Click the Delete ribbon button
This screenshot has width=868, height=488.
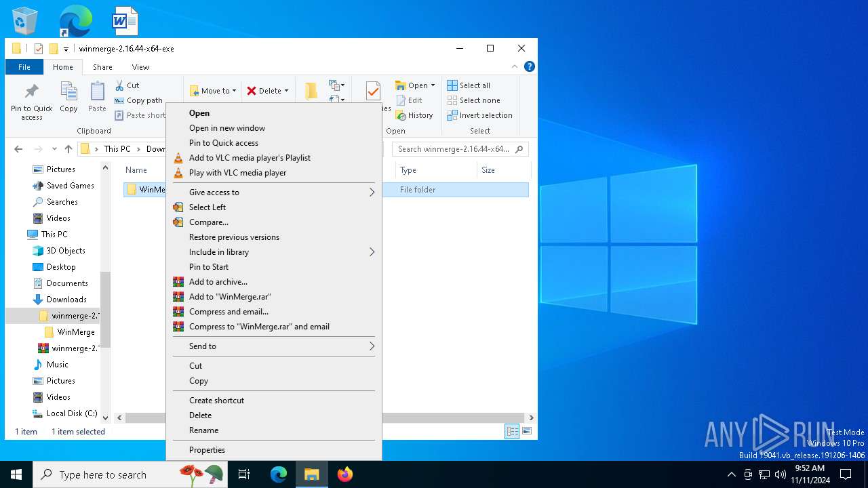[264, 91]
